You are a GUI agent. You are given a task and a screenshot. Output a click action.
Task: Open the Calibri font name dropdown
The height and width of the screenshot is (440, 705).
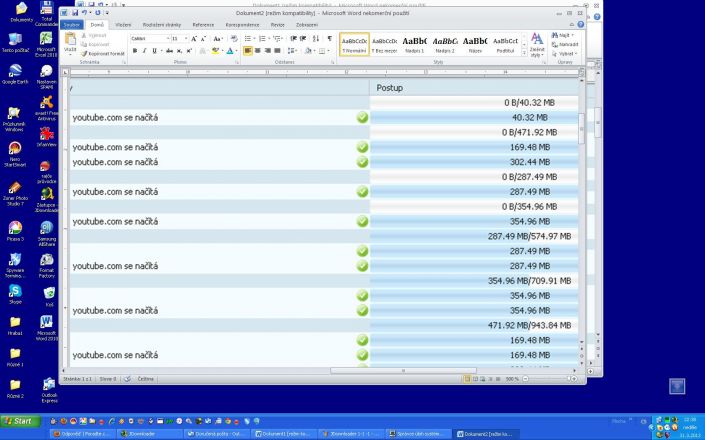tap(168, 39)
